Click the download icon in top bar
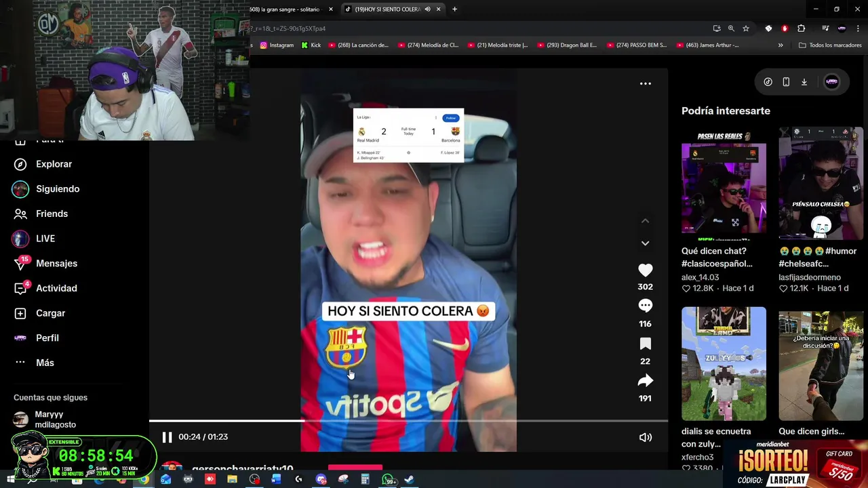 click(x=804, y=82)
